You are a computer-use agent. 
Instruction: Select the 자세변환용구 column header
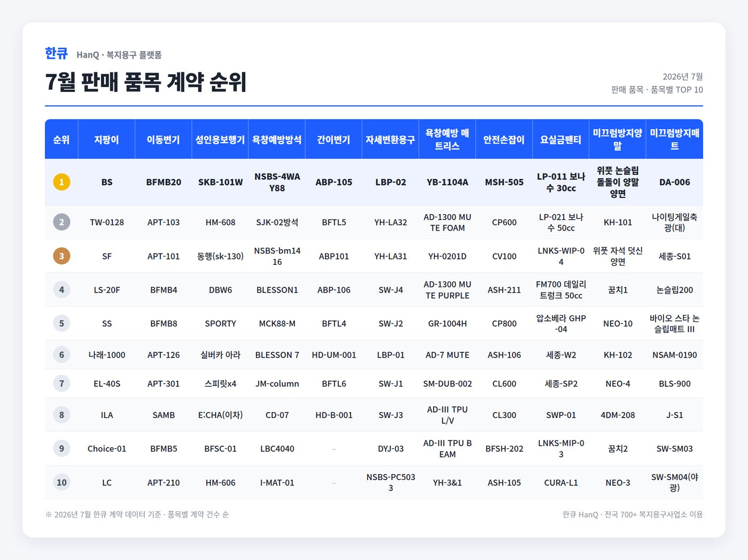coord(391,139)
